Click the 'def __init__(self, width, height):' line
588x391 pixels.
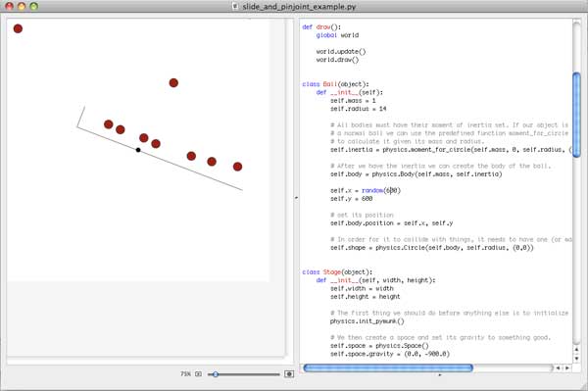tap(375, 280)
